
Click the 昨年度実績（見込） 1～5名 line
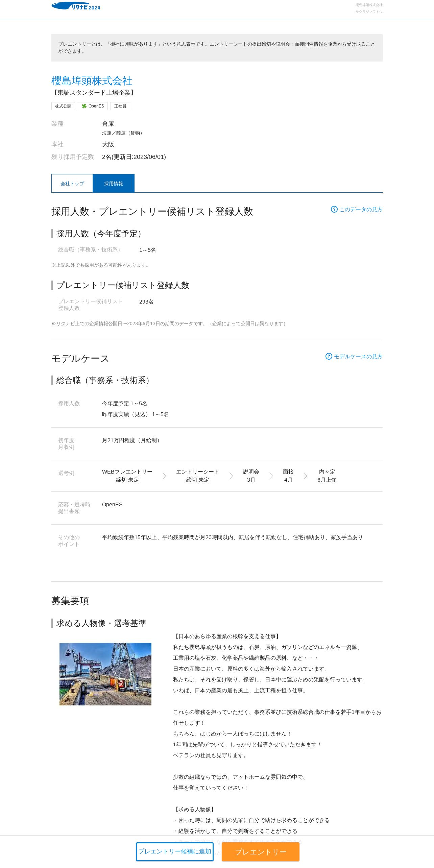[135, 414]
